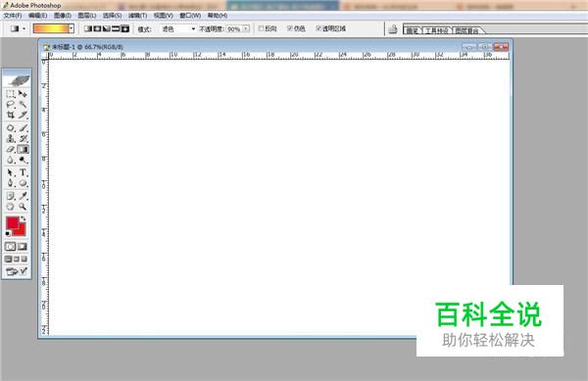Select the Lasso tool

(x=11, y=105)
